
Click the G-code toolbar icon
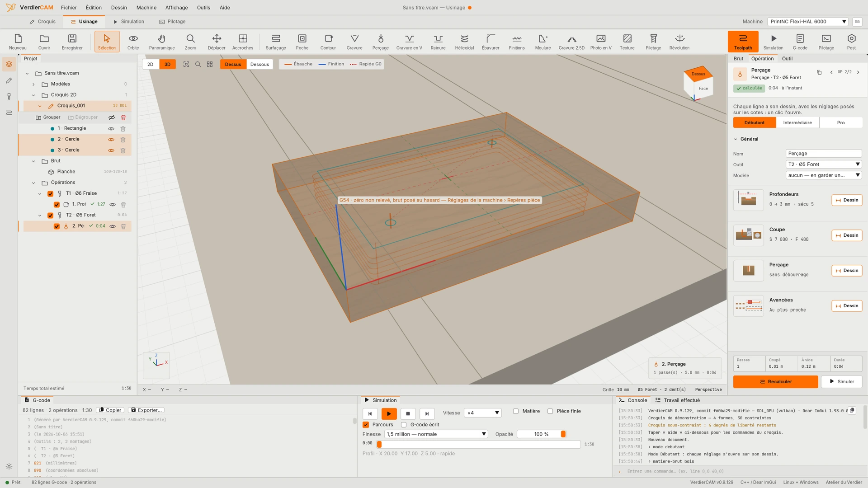(x=800, y=42)
